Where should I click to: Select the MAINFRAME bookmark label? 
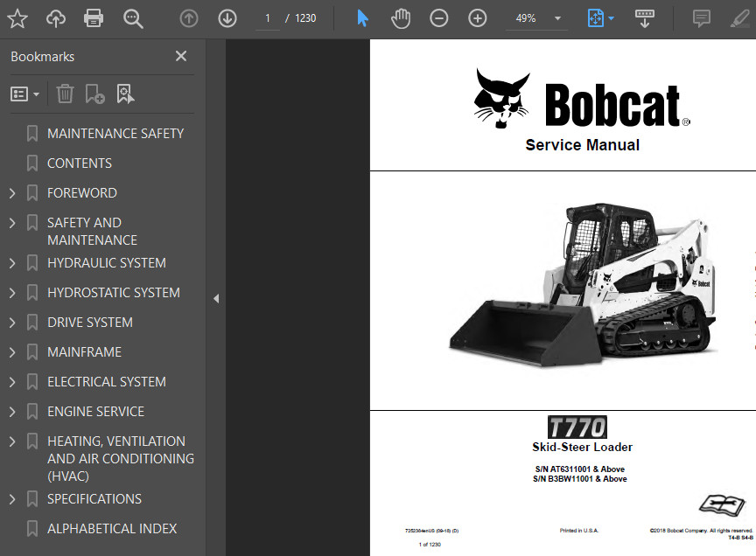click(84, 352)
